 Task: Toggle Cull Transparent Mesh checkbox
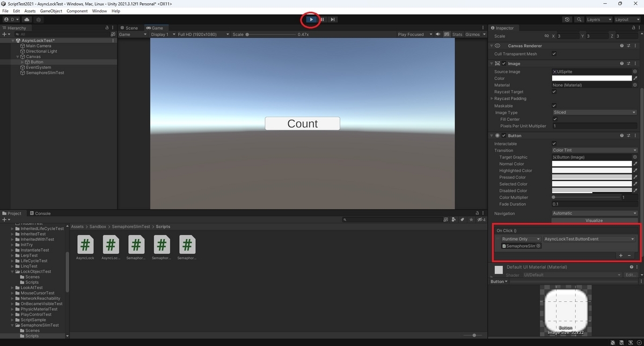[x=554, y=54]
